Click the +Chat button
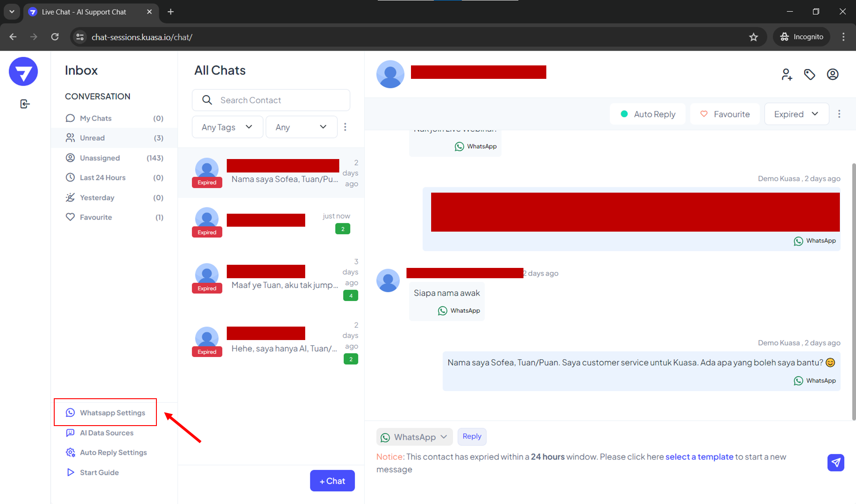This screenshot has width=856, height=504. (x=332, y=481)
